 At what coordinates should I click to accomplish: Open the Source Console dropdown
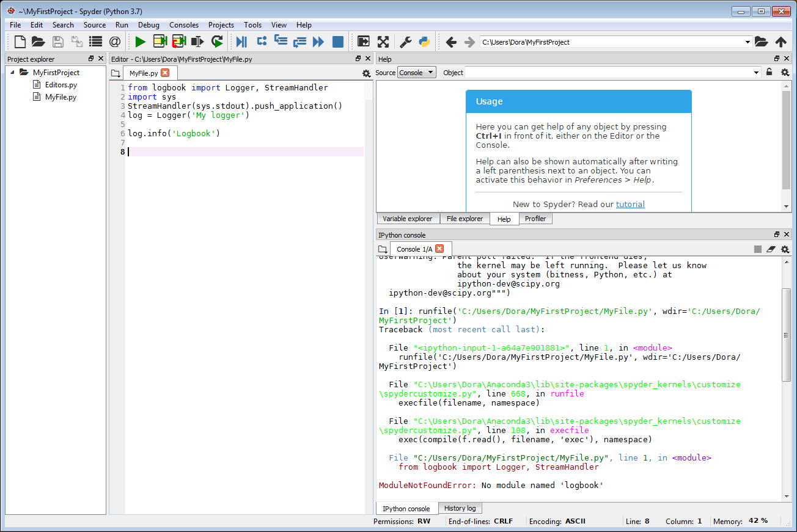coord(416,73)
